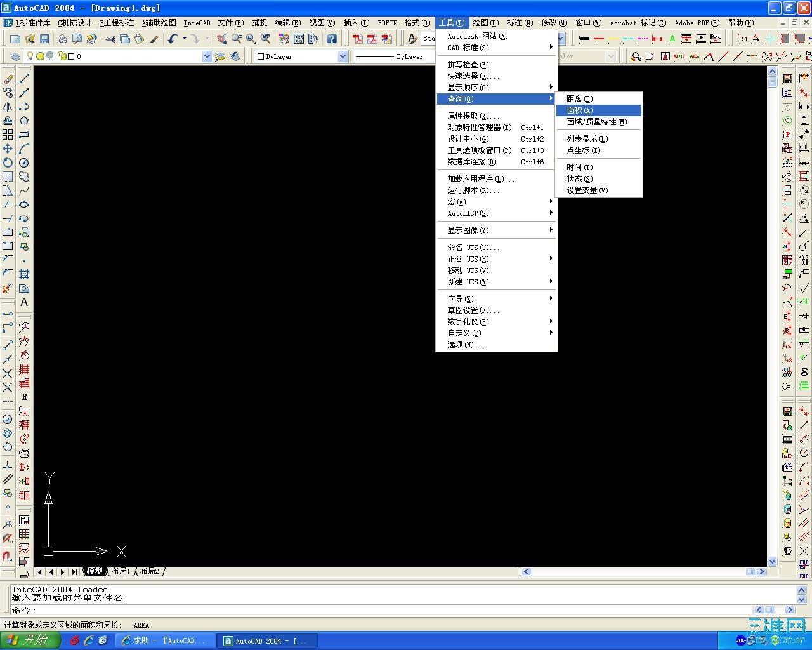The width and height of the screenshot is (812, 650).
Task: Choose 列表显示 from the submenu
Action: tap(599, 139)
